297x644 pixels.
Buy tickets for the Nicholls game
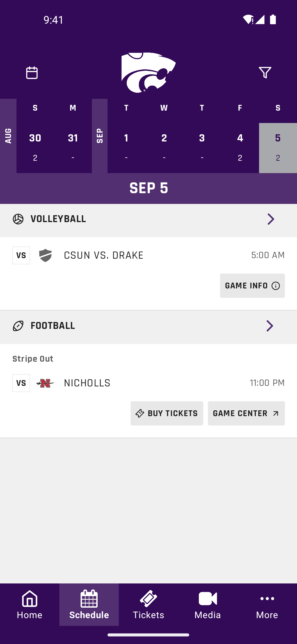pyautogui.click(x=167, y=413)
